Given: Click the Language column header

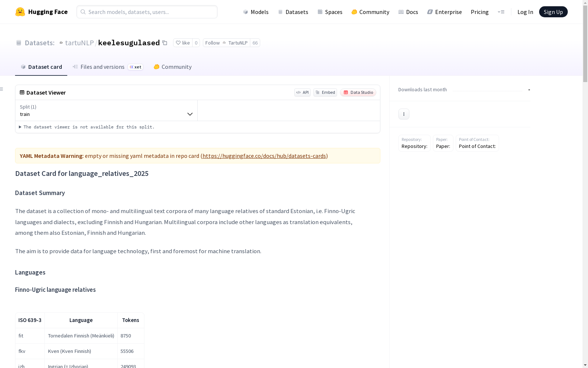Looking at the screenshot, I should 81,320.
